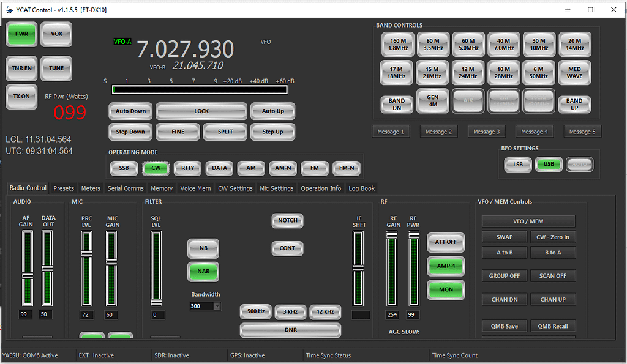Image resolution: width=627 pixels, height=364 pixels.
Task: Switch to the 10 M band
Action: click(504, 73)
